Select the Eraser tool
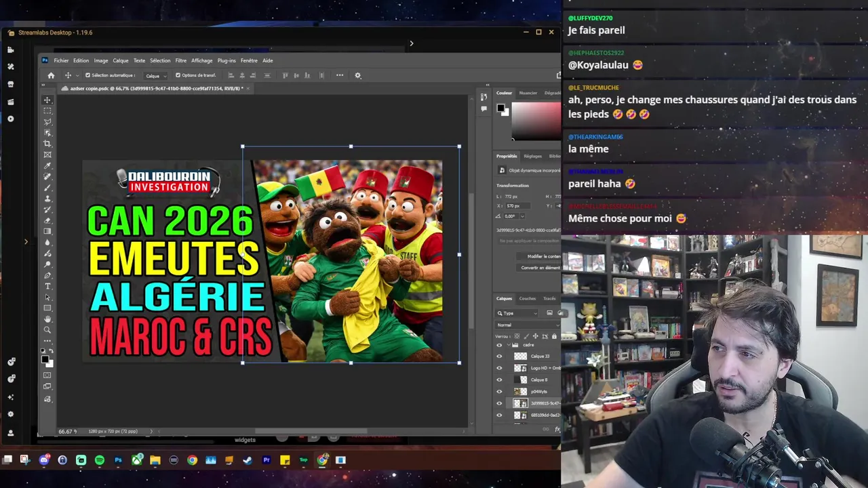 47,220
